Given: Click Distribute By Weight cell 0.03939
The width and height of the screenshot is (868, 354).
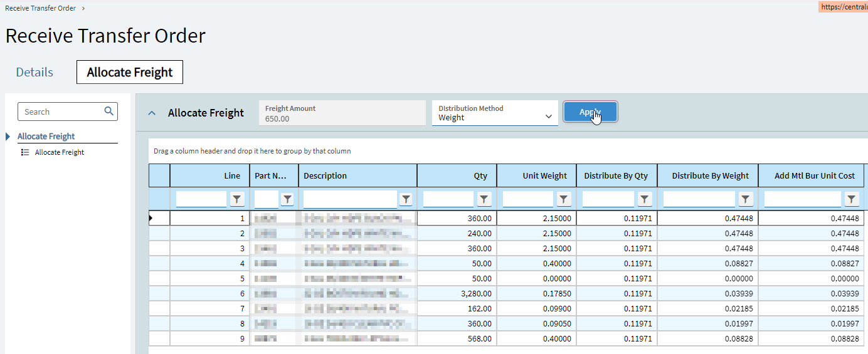Looking at the screenshot, I should coord(707,293).
